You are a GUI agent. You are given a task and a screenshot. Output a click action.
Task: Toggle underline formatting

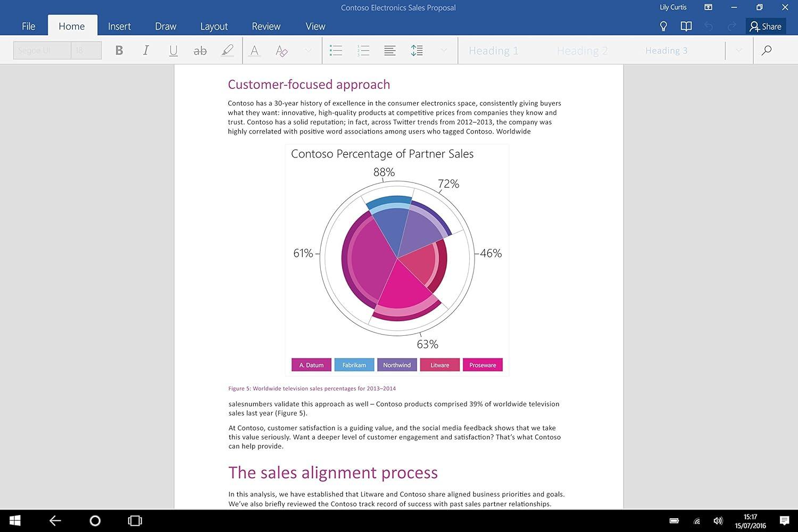coord(173,50)
